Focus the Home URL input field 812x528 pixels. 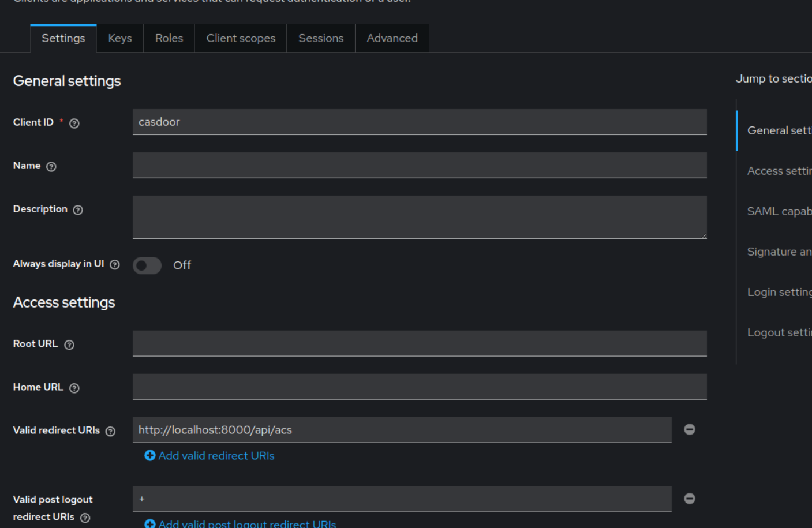(420, 387)
